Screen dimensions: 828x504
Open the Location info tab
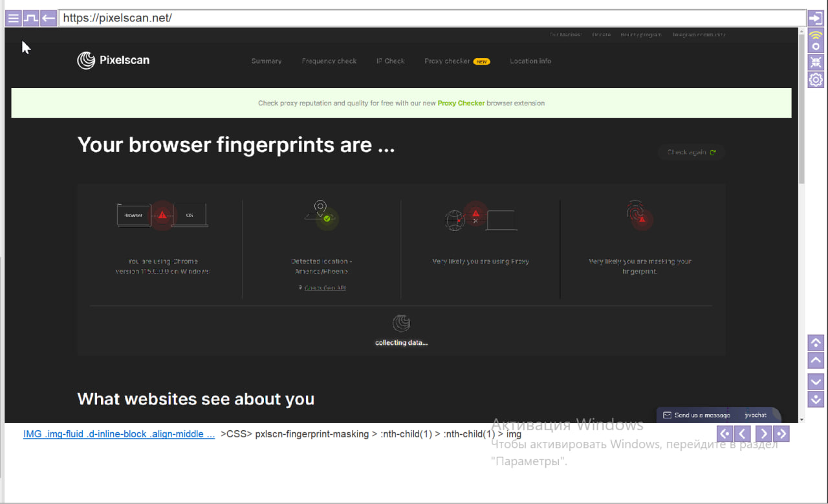(x=530, y=61)
